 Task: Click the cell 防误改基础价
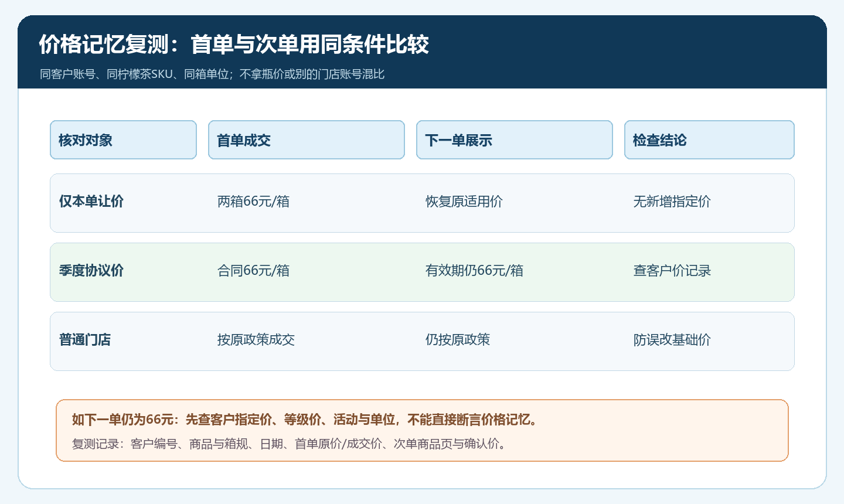(x=672, y=340)
